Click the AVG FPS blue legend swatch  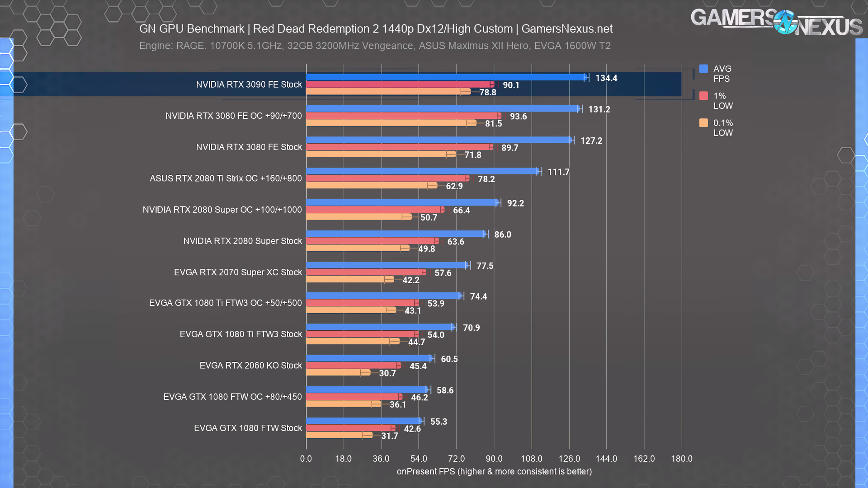(703, 69)
